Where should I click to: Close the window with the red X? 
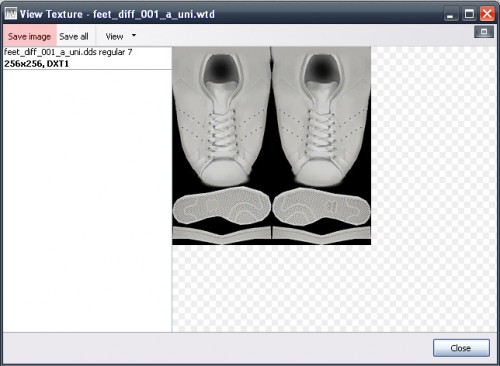pos(487,14)
